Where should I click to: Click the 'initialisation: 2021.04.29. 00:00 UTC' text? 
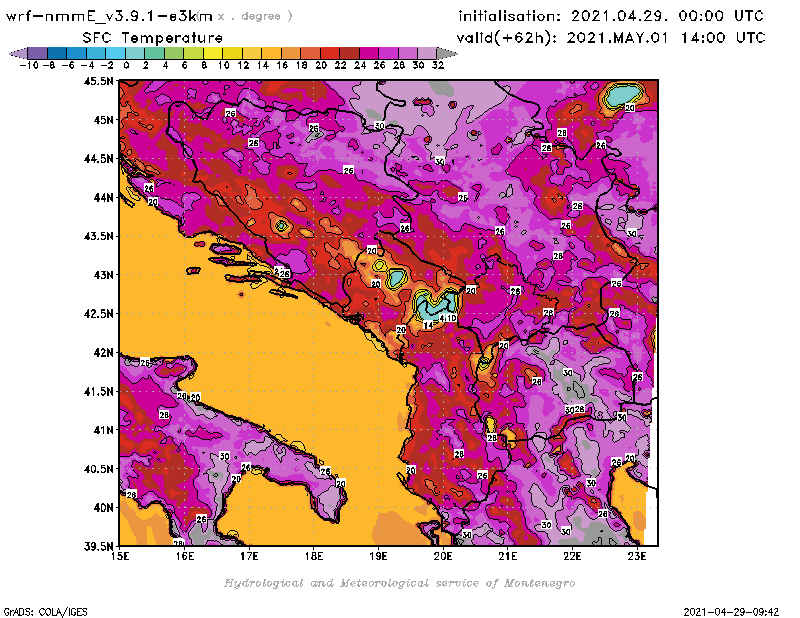(x=611, y=16)
